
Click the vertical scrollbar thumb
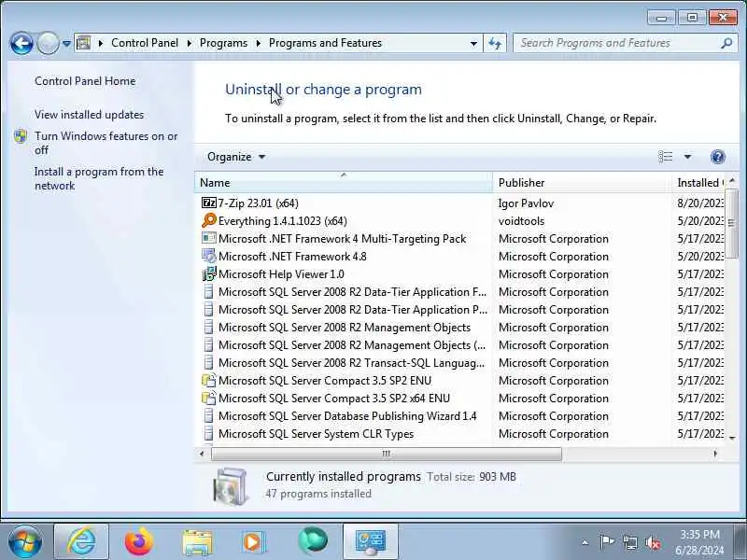point(732,223)
